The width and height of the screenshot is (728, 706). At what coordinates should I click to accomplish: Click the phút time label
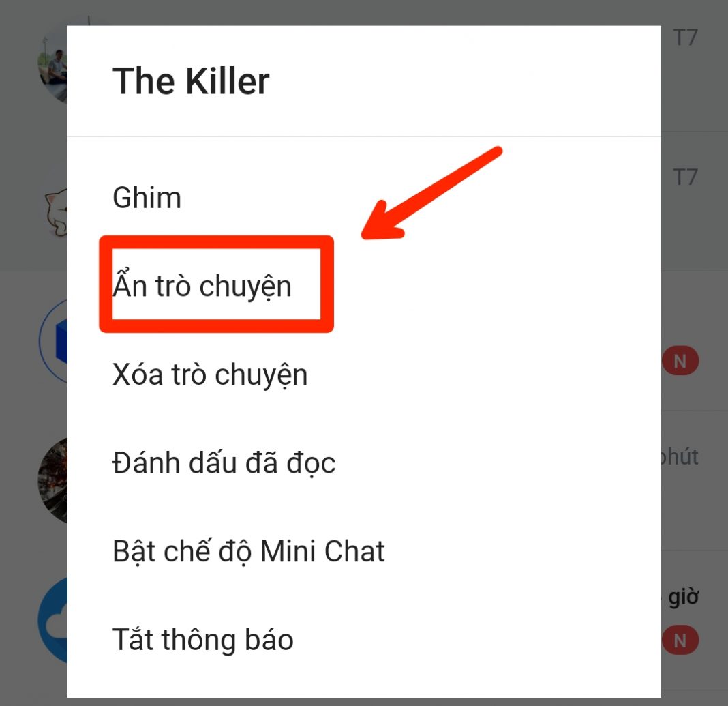[680, 456]
